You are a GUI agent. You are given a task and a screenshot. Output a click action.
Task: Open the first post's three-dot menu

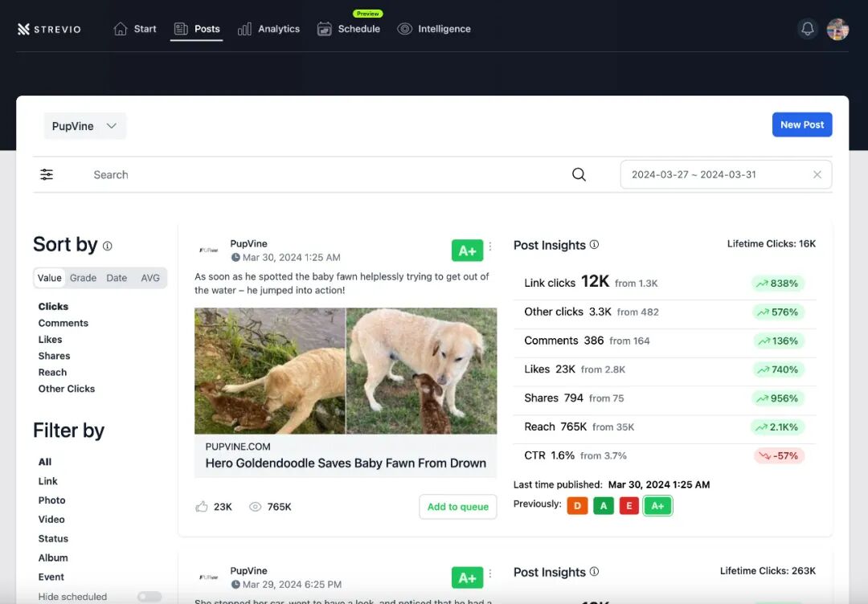click(490, 247)
